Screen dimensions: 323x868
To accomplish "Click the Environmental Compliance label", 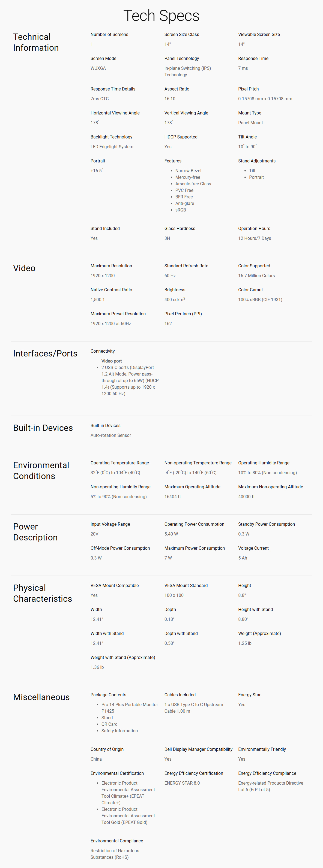I will tap(117, 841).
